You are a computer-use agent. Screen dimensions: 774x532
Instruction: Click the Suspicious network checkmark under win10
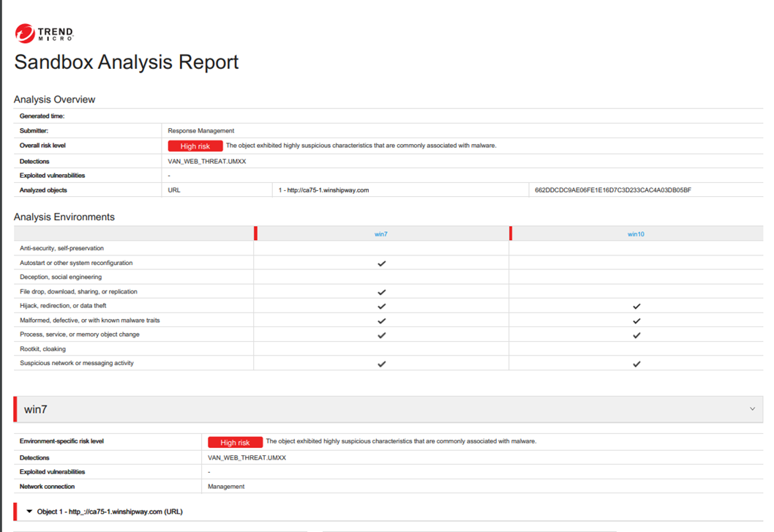636,364
